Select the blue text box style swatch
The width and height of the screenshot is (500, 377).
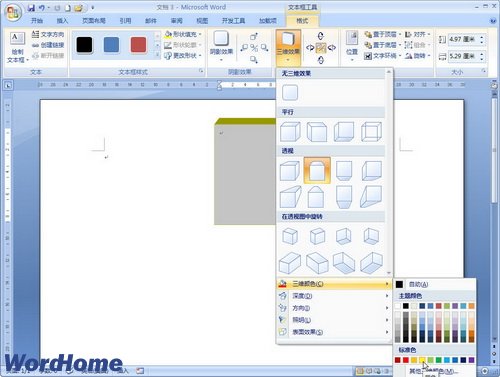tap(111, 45)
